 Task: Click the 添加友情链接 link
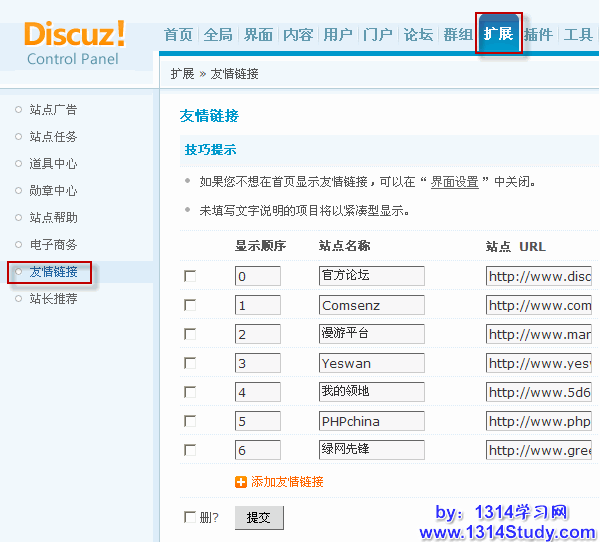click(287, 482)
